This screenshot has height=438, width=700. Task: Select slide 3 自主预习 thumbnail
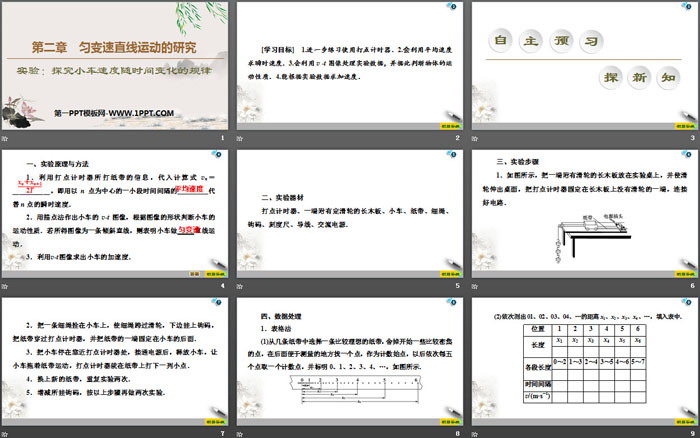pos(585,66)
